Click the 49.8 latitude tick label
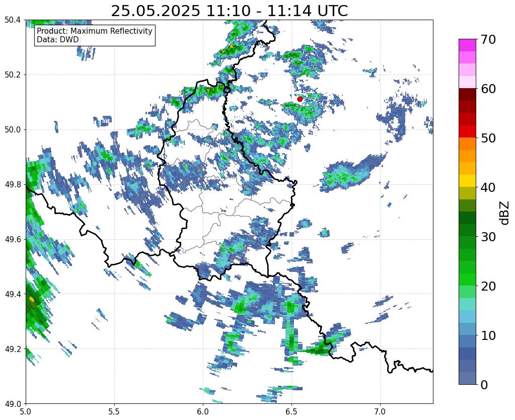The height and width of the screenshot is (420, 515). [x=13, y=184]
